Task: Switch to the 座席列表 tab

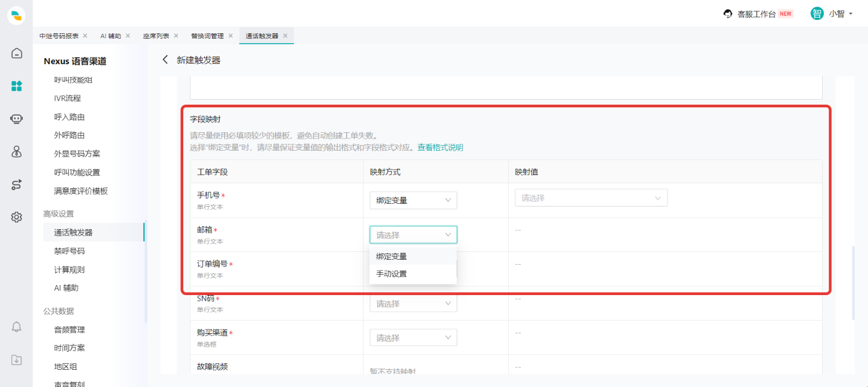Action: tap(156, 36)
